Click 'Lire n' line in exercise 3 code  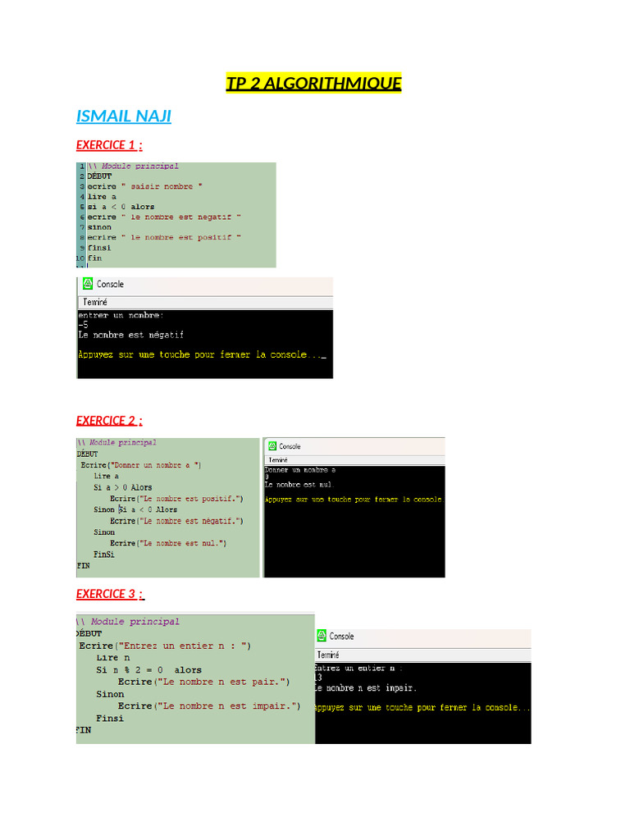113,658
